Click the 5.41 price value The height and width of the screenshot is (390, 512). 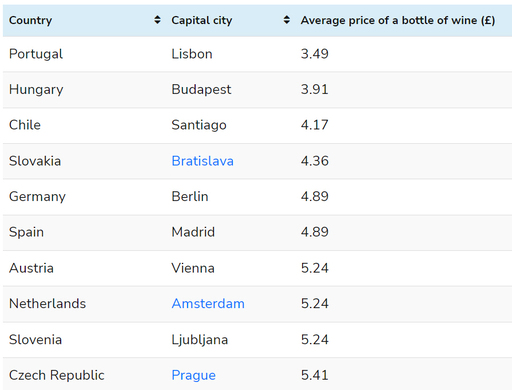[x=315, y=375]
